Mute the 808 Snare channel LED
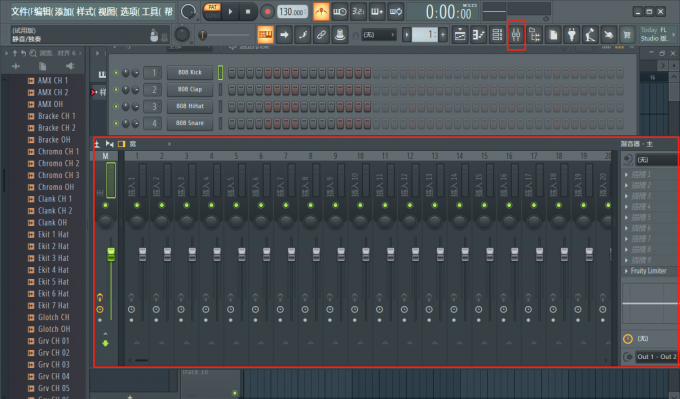Image resolution: width=680 pixels, height=399 pixels. [116, 123]
